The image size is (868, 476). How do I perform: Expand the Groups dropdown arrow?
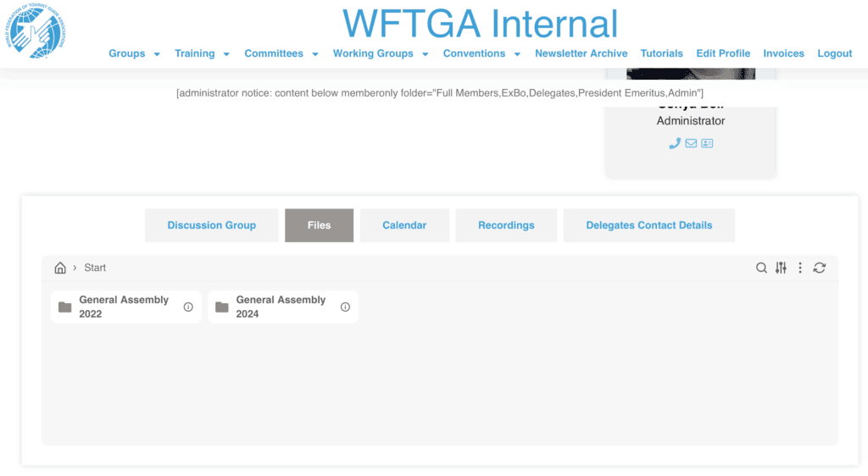coord(157,54)
